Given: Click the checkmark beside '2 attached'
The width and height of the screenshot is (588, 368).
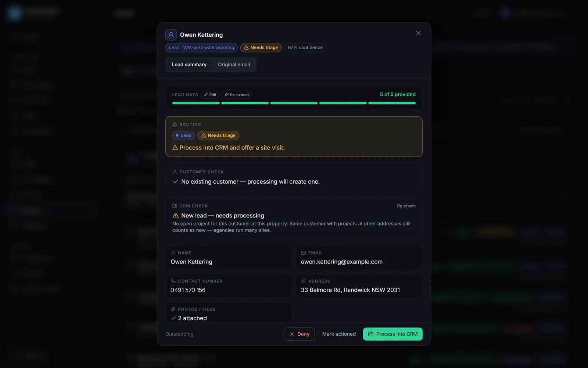Looking at the screenshot, I should [x=173, y=318].
